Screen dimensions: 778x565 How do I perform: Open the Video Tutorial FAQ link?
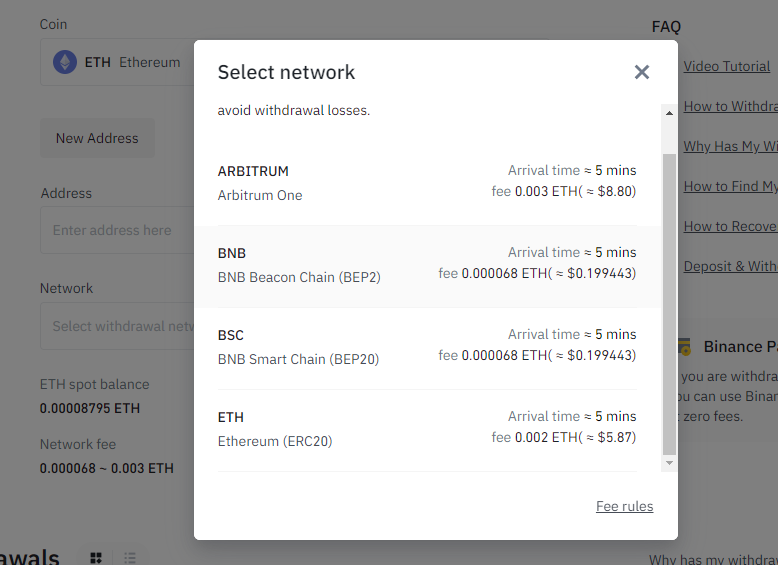point(727,66)
